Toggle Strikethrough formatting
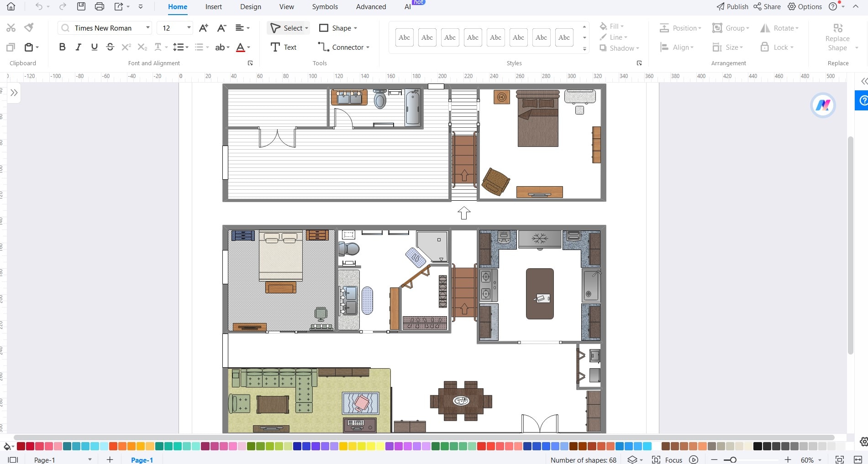Viewport: 868px width, 464px height. pos(110,47)
